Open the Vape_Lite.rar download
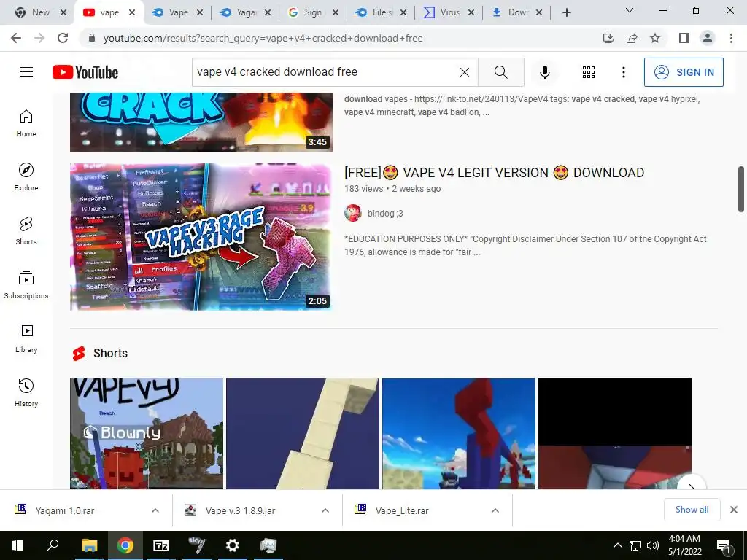This screenshot has width=747, height=560. coord(402,510)
